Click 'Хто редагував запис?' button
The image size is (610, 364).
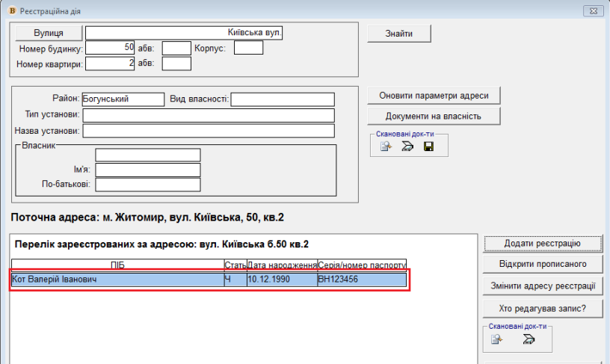(x=542, y=308)
